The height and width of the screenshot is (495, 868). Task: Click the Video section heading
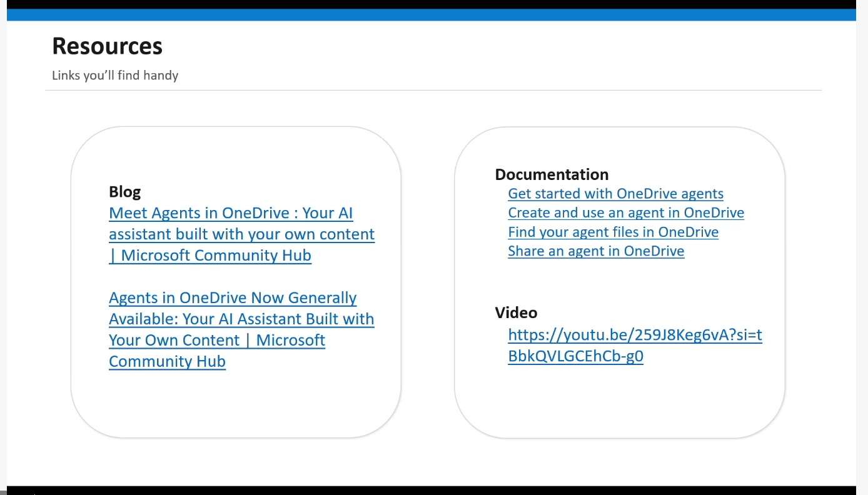pyautogui.click(x=516, y=312)
